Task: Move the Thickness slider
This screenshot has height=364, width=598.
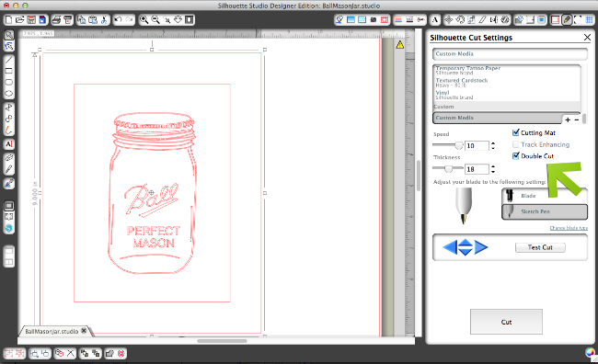Action: (x=449, y=169)
